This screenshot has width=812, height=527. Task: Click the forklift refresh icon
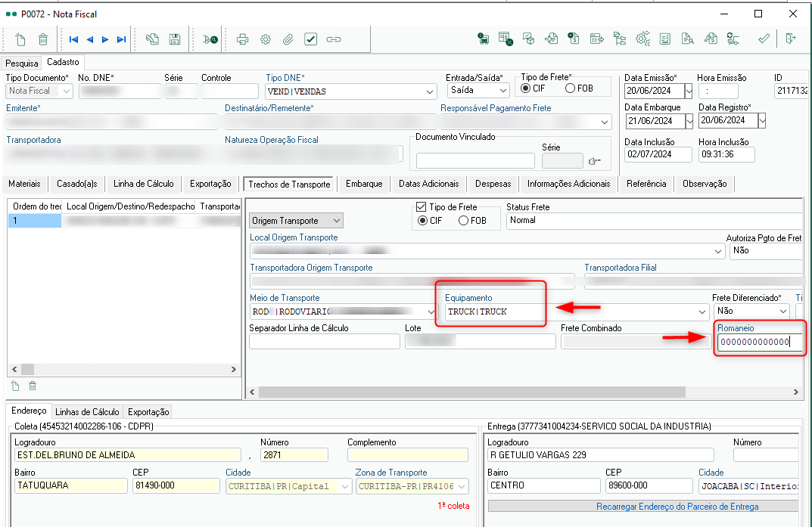[733, 39]
